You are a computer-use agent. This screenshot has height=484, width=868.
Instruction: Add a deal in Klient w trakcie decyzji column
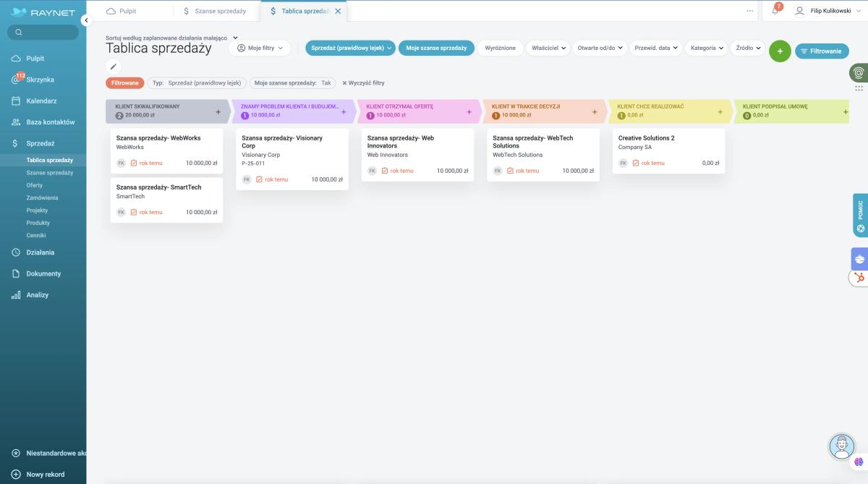595,112
